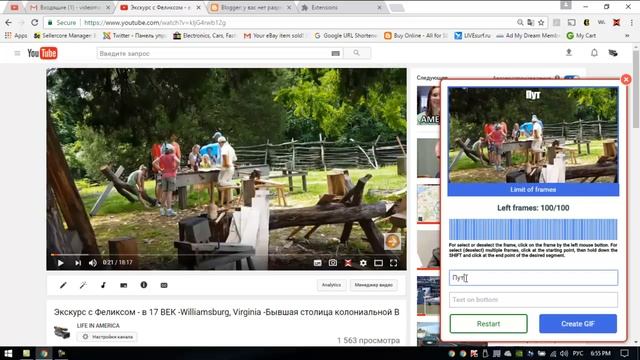The width and height of the screenshot is (640, 360).
Task: Open the My Cart bookmark
Action: [x=582, y=36]
